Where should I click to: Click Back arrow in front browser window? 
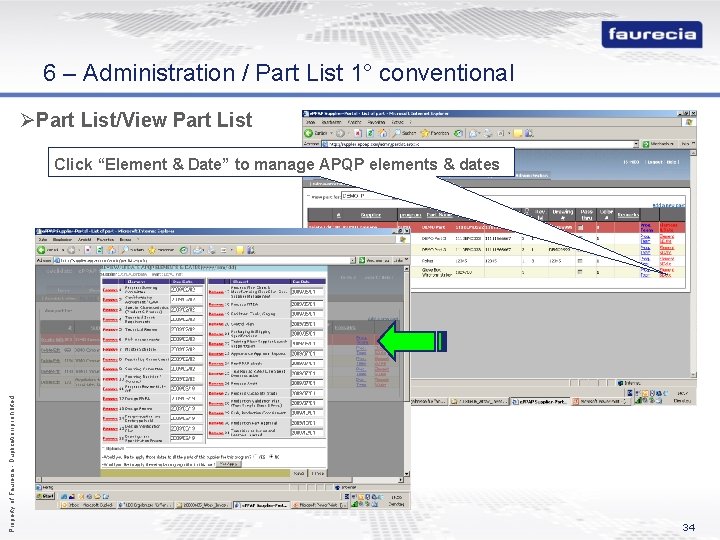pos(41,250)
